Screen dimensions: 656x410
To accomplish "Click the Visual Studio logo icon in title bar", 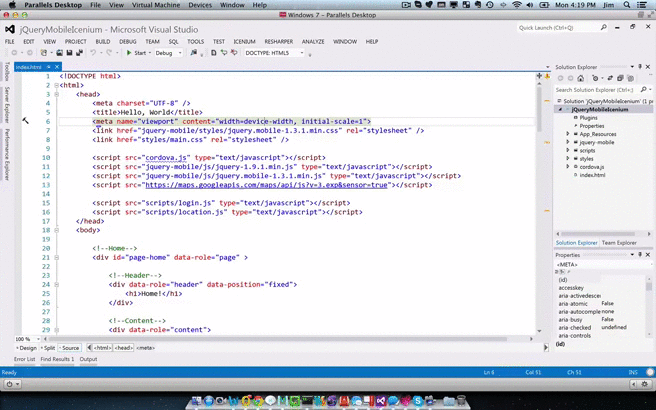I will point(10,29).
